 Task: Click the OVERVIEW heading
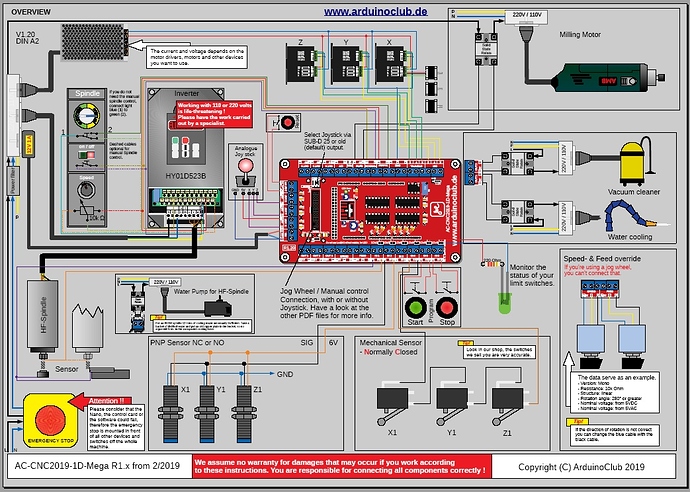(31, 12)
